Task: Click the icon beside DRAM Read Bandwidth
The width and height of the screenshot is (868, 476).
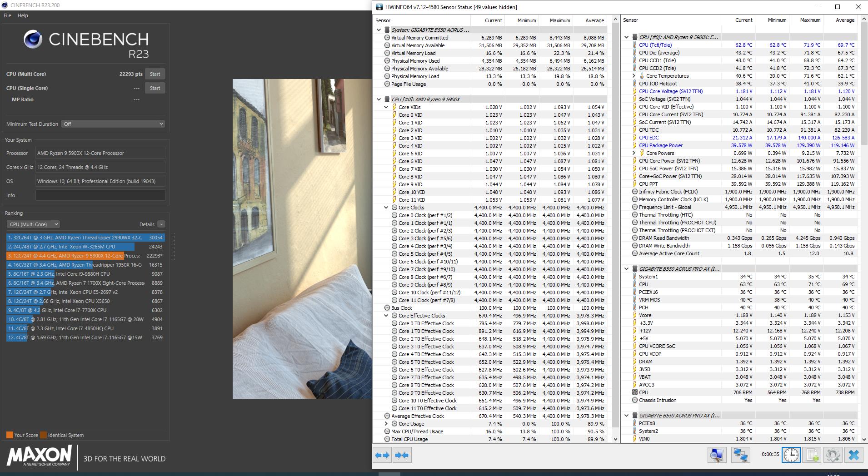Action: coord(635,238)
